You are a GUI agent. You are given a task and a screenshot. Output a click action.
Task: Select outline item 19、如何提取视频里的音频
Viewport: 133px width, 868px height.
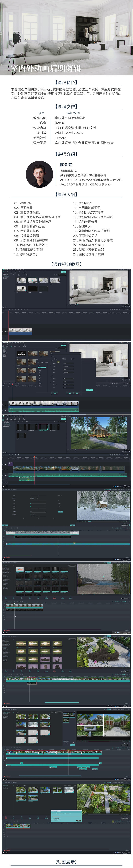(91, 231)
